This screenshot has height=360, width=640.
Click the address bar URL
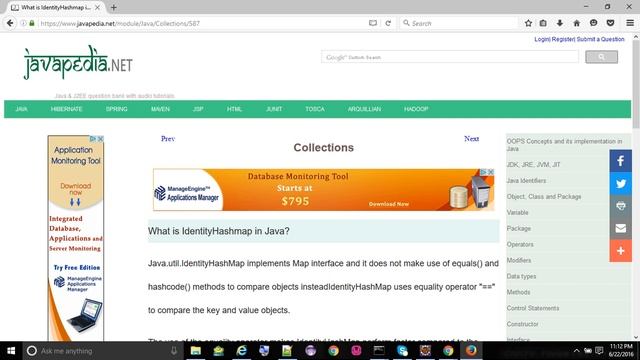point(120,23)
